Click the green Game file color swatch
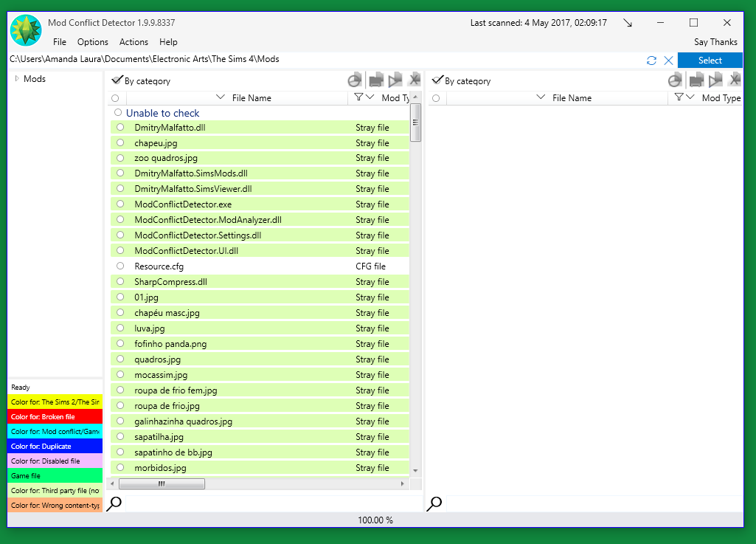 click(x=55, y=475)
